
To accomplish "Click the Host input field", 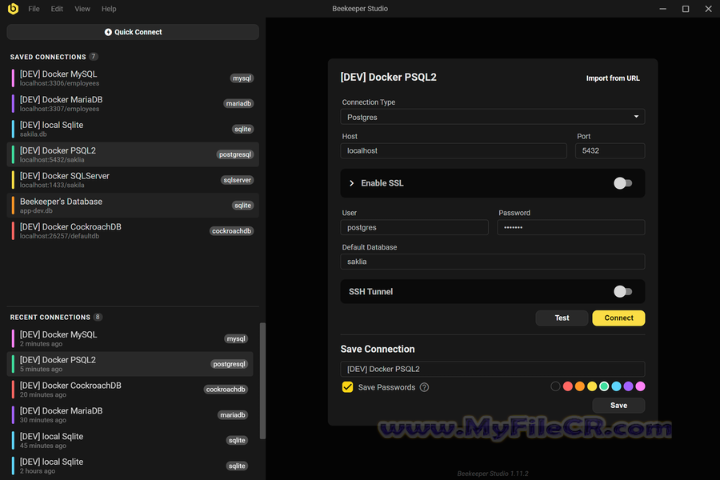I will [453, 151].
